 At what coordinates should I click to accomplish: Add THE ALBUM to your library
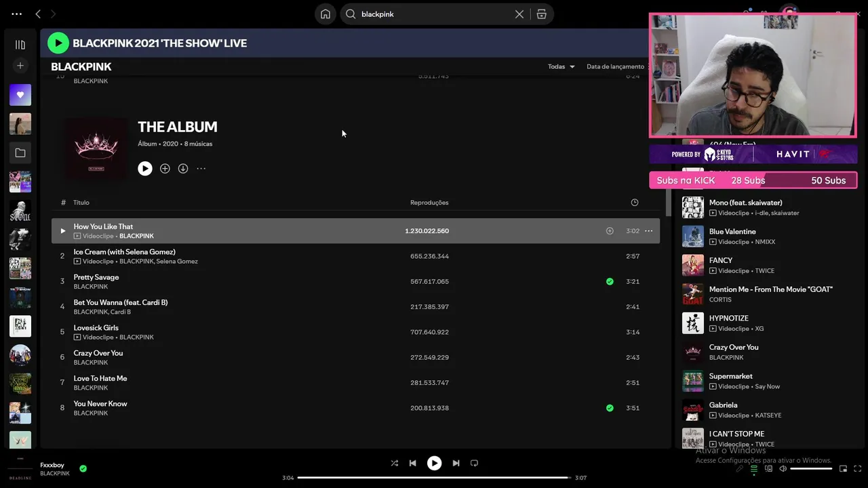pos(165,169)
